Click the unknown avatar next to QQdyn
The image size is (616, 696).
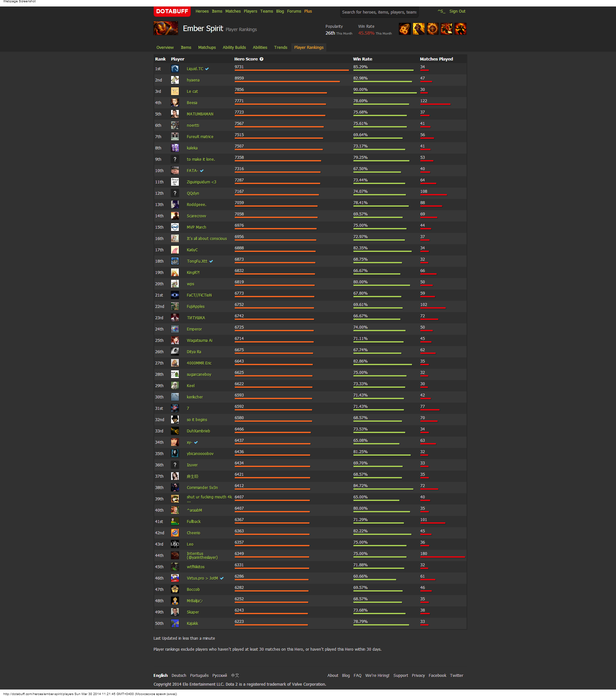tap(175, 193)
